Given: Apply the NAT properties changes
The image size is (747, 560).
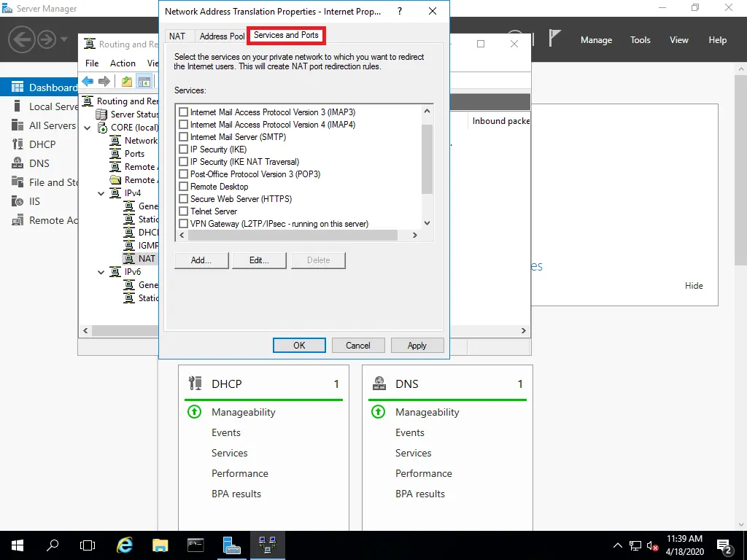Looking at the screenshot, I should click(417, 345).
